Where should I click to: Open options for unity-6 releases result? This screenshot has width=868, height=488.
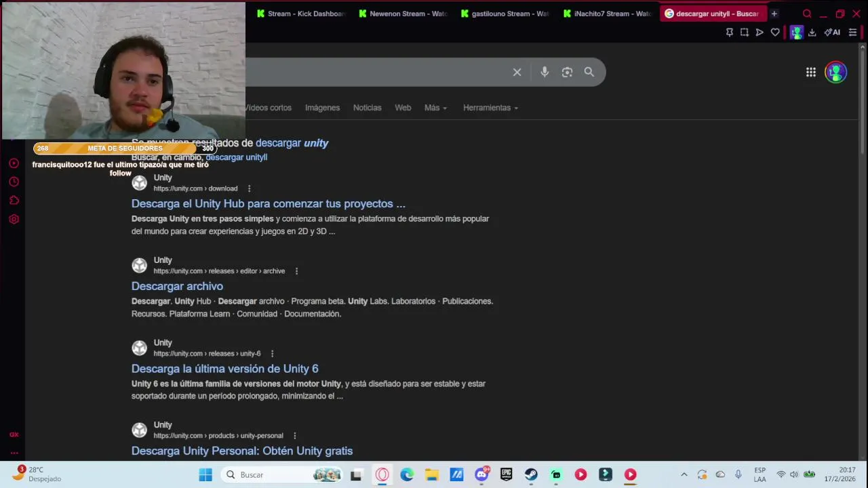coord(272,354)
